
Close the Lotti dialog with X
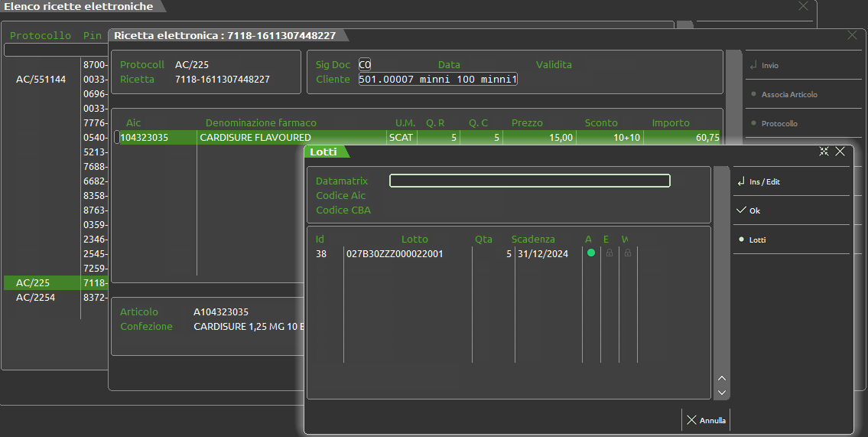pos(840,152)
